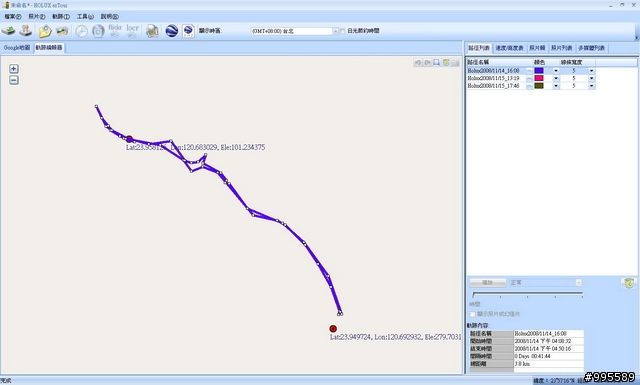Zoom out with the minus button
640x385 pixels.
coord(13,80)
